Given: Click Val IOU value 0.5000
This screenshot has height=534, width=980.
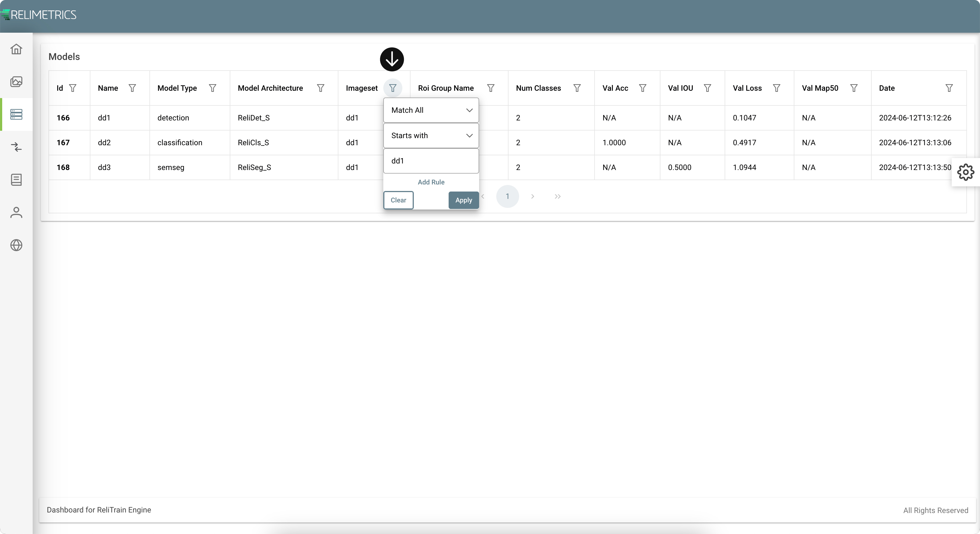Looking at the screenshot, I should [679, 167].
